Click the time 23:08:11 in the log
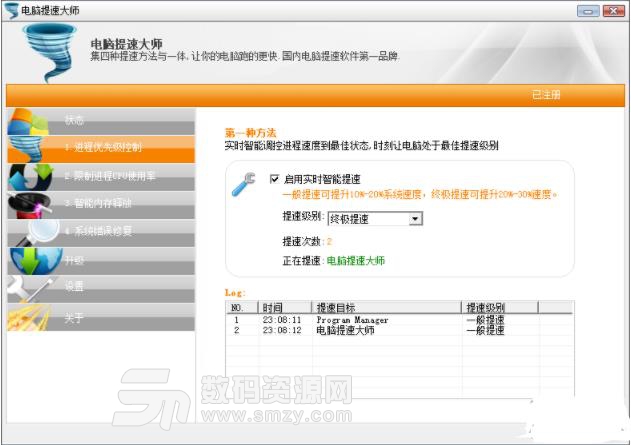This screenshot has width=631, height=445. [282, 320]
